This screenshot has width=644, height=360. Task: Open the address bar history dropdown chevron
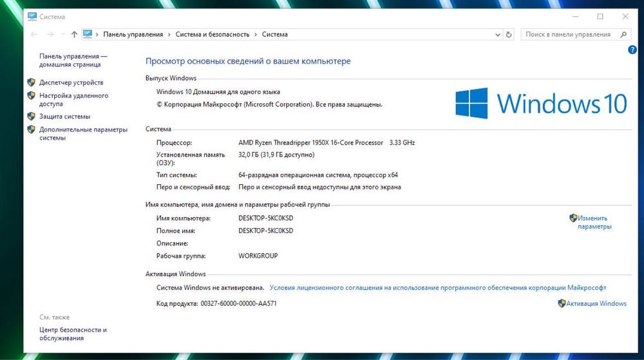point(497,35)
